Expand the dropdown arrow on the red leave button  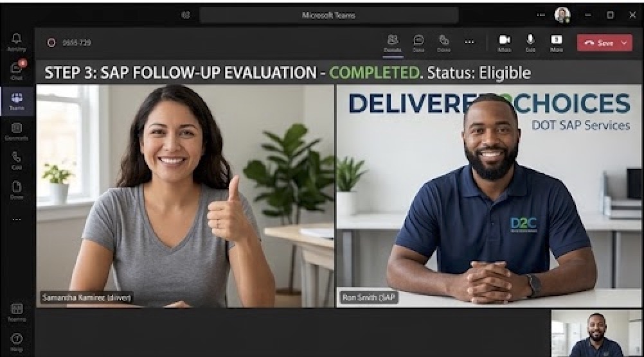625,42
